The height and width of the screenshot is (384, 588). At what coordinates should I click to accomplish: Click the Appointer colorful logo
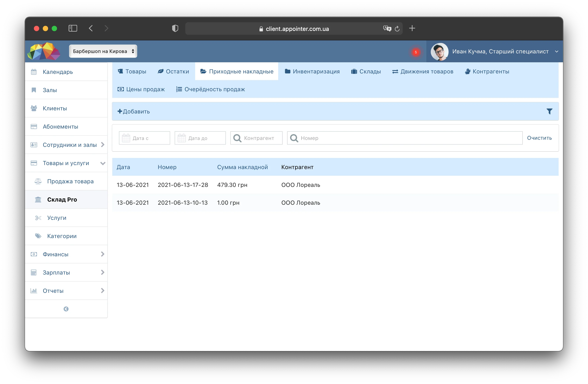[x=44, y=51]
